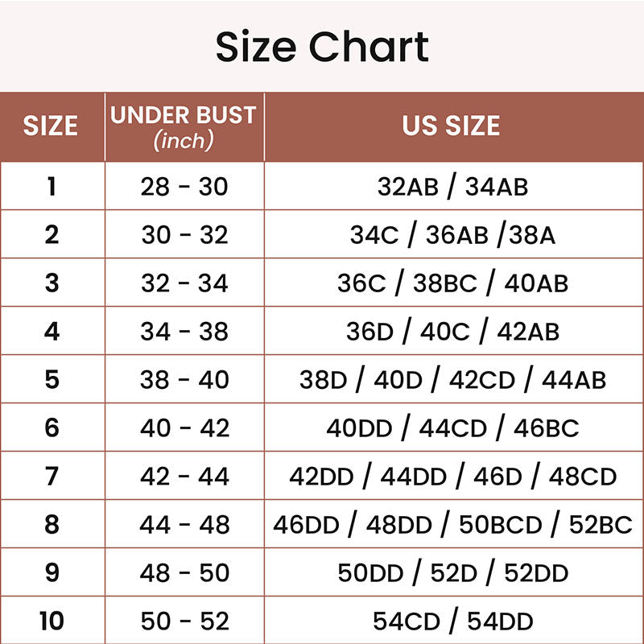Image resolution: width=644 pixels, height=644 pixels.
Task: Click the US SIZE column header
Action: [451, 126]
